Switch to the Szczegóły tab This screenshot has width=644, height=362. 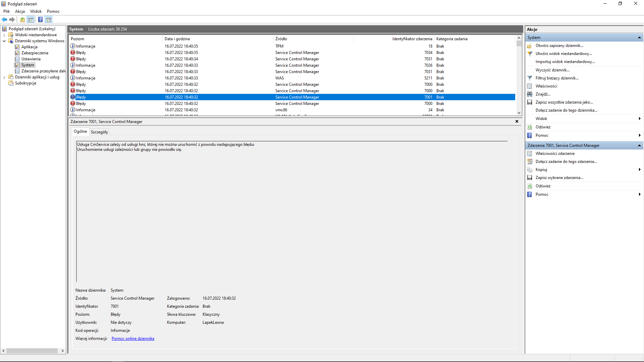[x=99, y=132]
